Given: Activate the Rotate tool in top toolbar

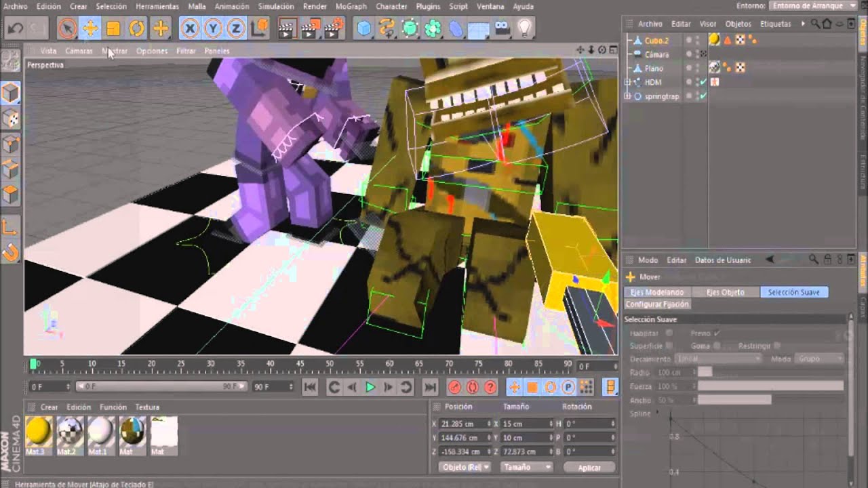Looking at the screenshot, I should pyautogui.click(x=136, y=28).
